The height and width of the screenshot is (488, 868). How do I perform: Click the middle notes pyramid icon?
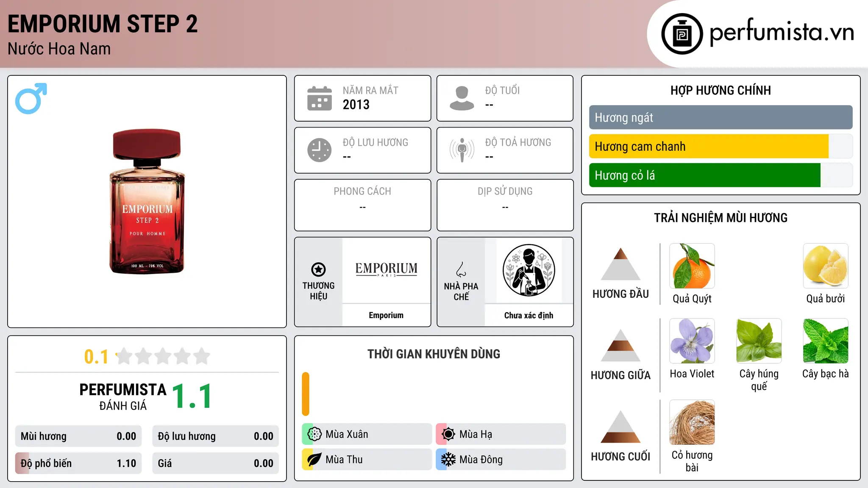(x=620, y=345)
